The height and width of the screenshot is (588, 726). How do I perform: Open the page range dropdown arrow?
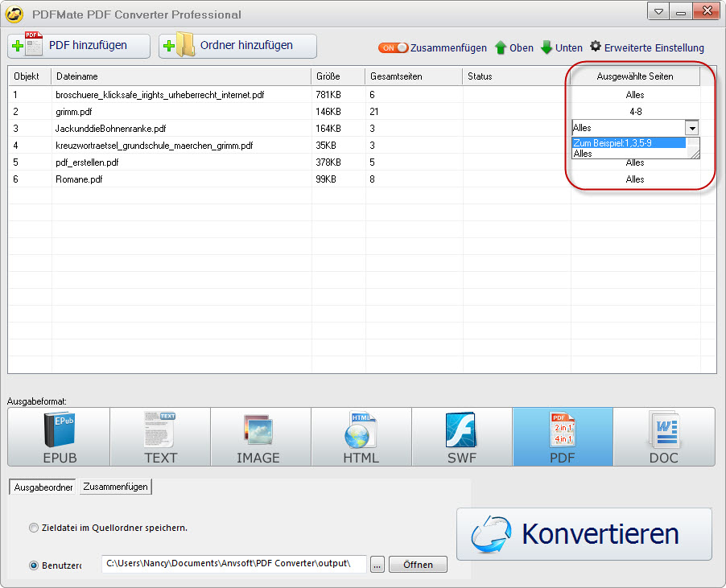tap(691, 128)
